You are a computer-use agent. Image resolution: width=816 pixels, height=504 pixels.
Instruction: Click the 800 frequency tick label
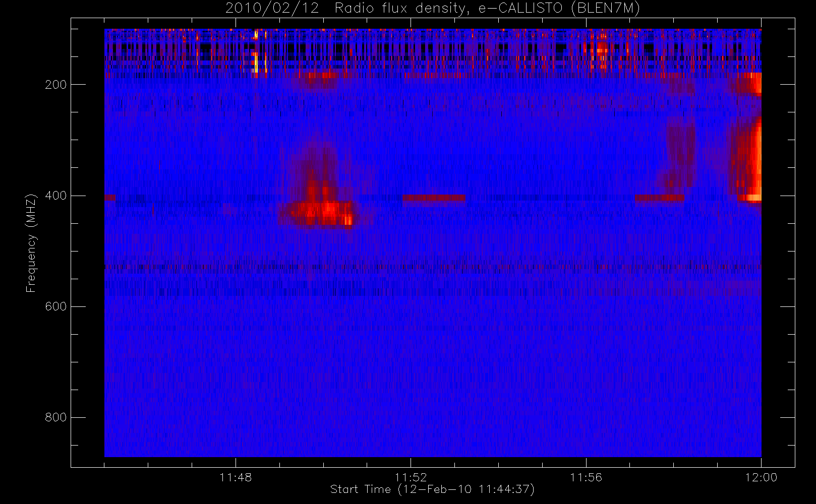(x=56, y=417)
